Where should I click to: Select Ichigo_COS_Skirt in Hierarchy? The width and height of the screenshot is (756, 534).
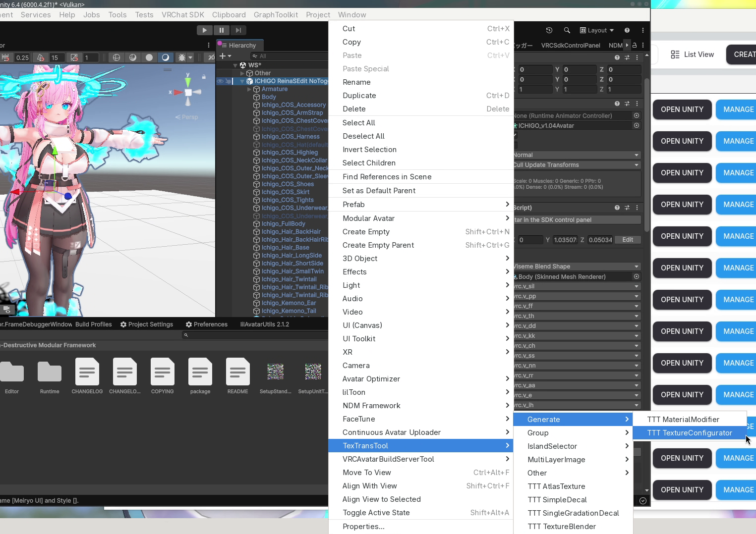coord(286,192)
